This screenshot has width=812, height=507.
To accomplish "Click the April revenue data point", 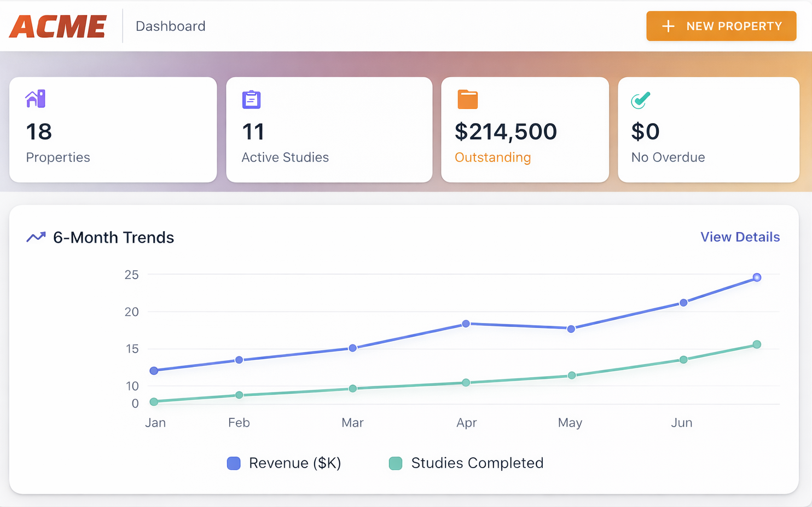I will 466,322.
